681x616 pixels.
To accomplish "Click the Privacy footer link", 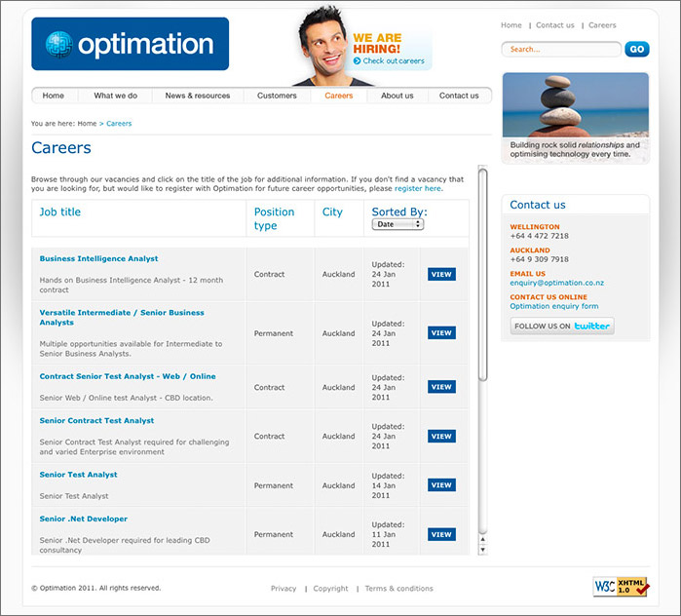I will [284, 588].
